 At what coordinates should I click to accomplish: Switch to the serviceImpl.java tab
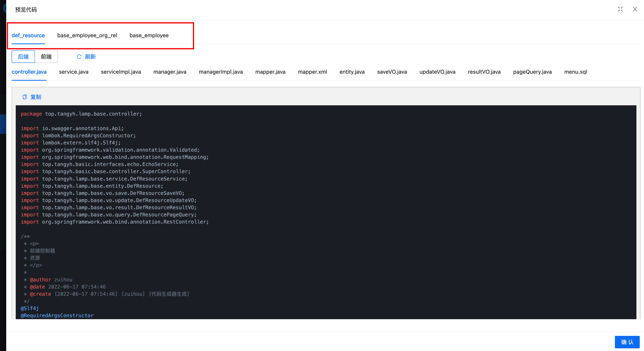121,72
